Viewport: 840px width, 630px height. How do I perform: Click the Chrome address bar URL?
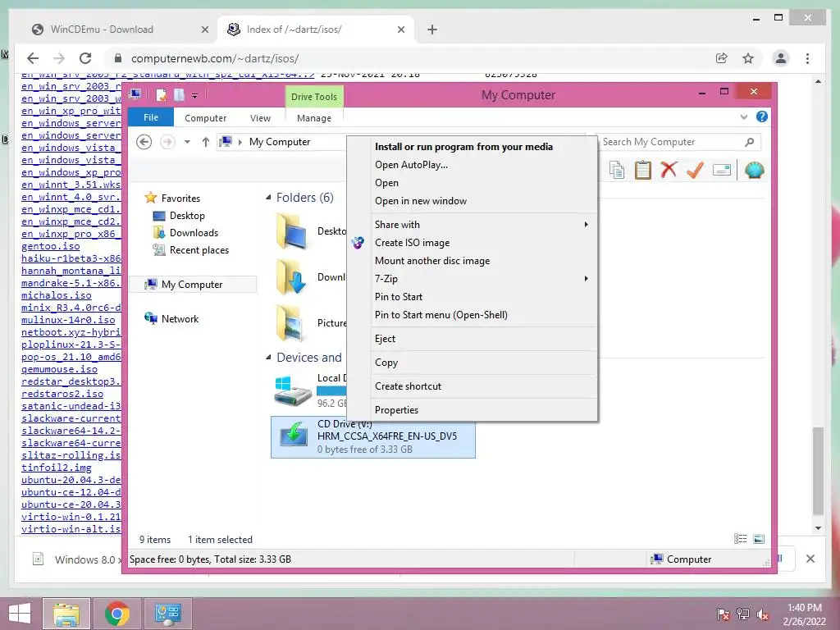(214, 58)
